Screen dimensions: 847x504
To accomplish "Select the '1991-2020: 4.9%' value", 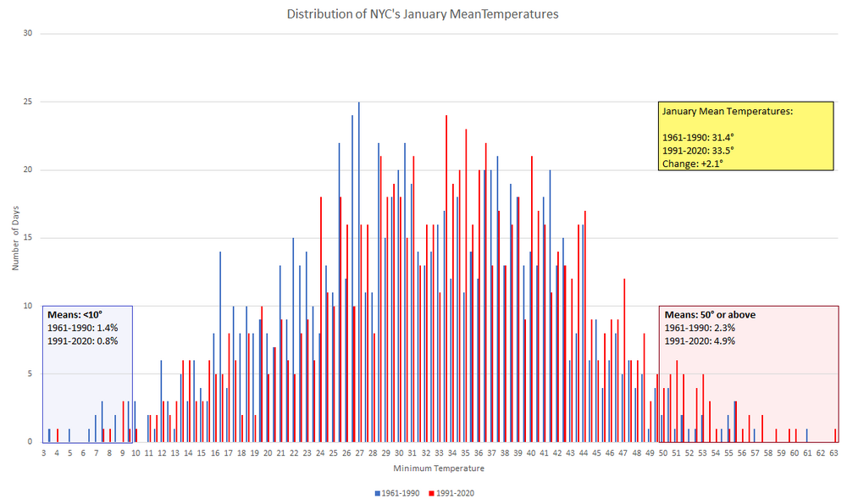I will [x=700, y=341].
